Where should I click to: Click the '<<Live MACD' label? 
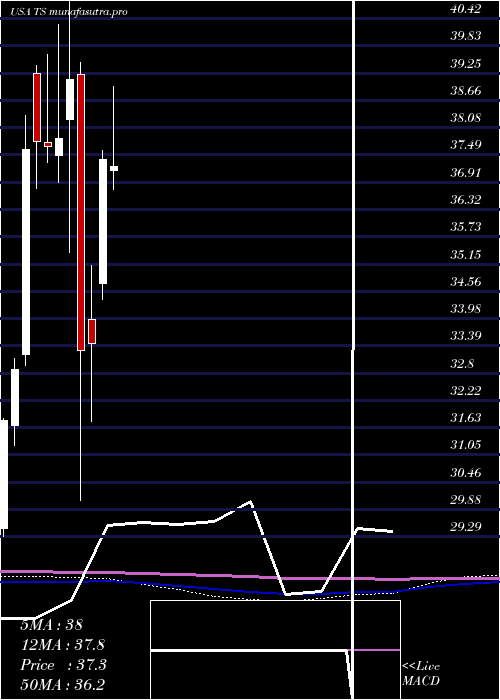pyautogui.click(x=421, y=673)
